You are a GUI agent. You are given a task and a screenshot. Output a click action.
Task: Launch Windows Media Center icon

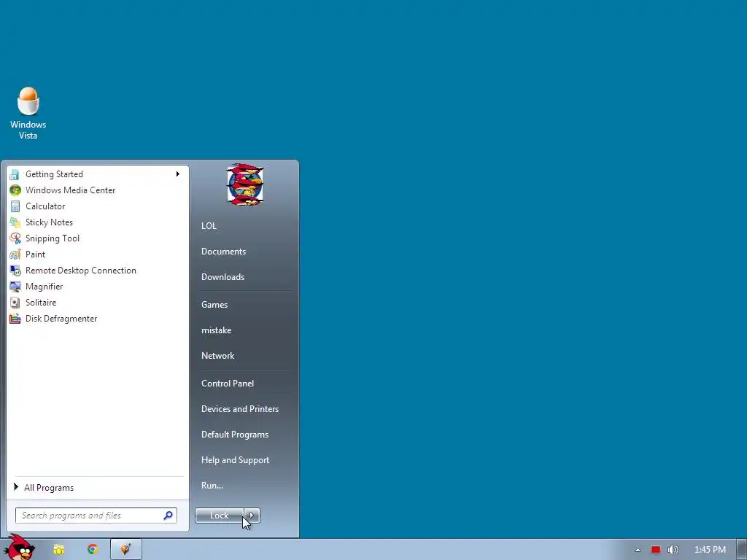coord(15,190)
